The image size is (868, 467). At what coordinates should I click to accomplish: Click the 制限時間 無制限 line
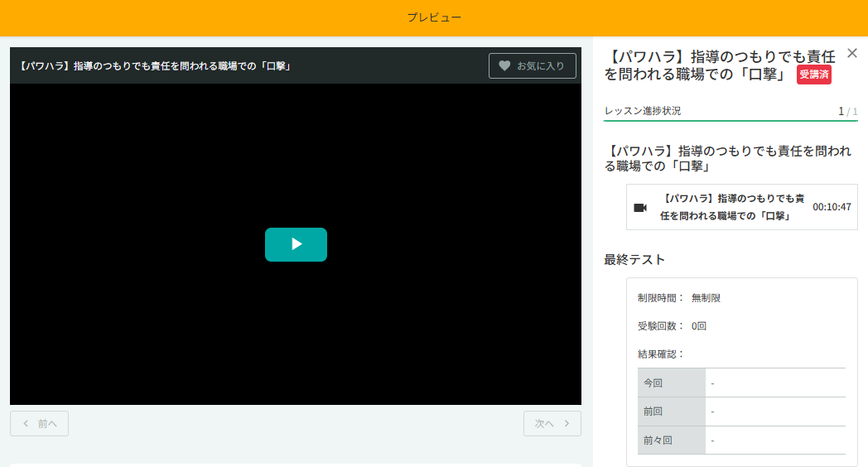click(x=678, y=298)
